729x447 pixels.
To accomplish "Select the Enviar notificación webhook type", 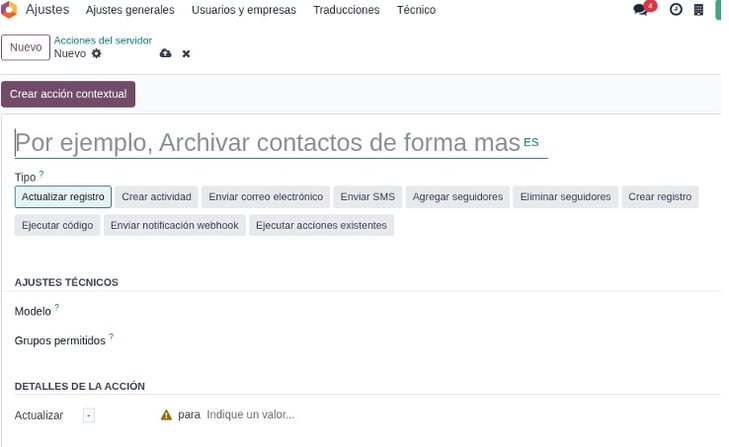I will coord(175,225).
